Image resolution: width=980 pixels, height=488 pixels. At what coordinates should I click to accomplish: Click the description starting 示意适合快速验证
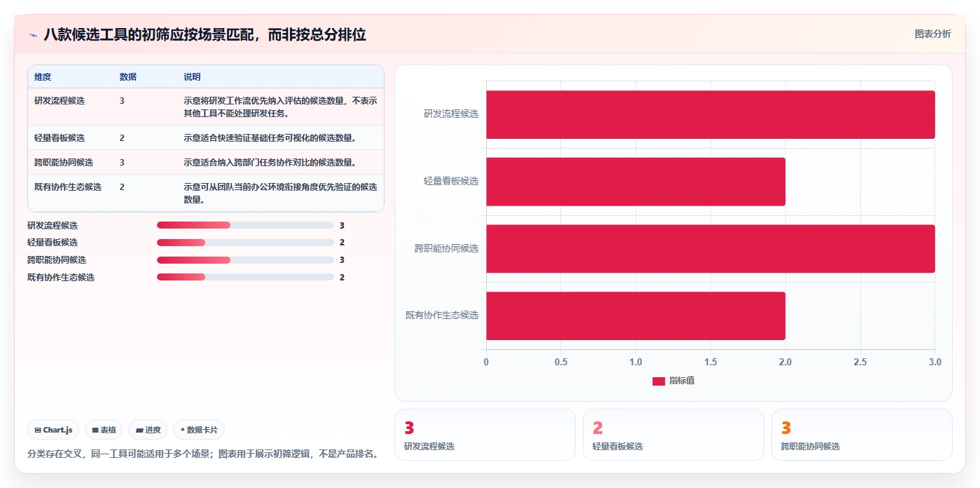270,138
